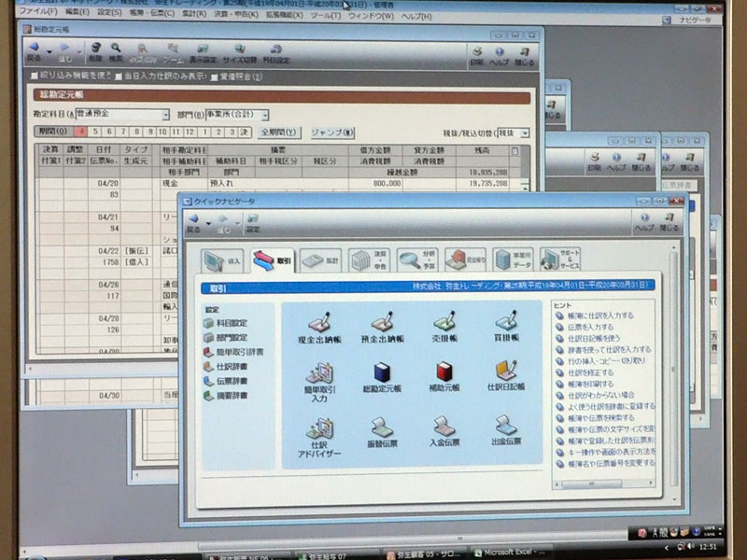Image resolution: width=747 pixels, height=560 pixels.
Task: Open the 売掛帳 receivables ledger icon
Action: tap(444, 327)
